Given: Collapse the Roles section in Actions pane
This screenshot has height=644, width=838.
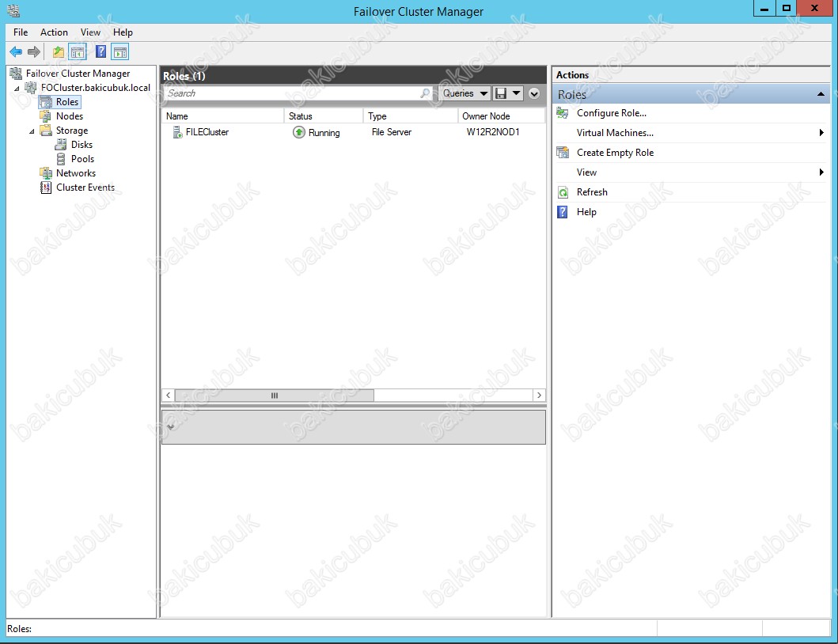Looking at the screenshot, I should click(x=821, y=94).
